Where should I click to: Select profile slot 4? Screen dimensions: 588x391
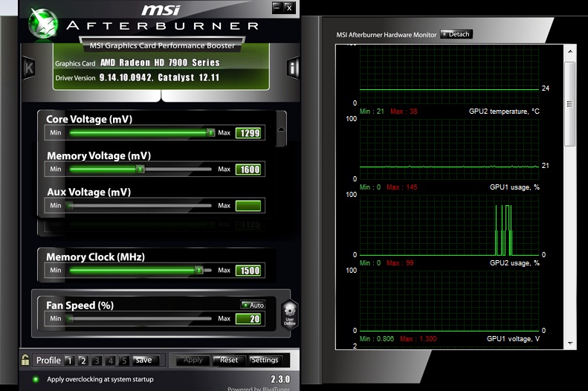110,361
